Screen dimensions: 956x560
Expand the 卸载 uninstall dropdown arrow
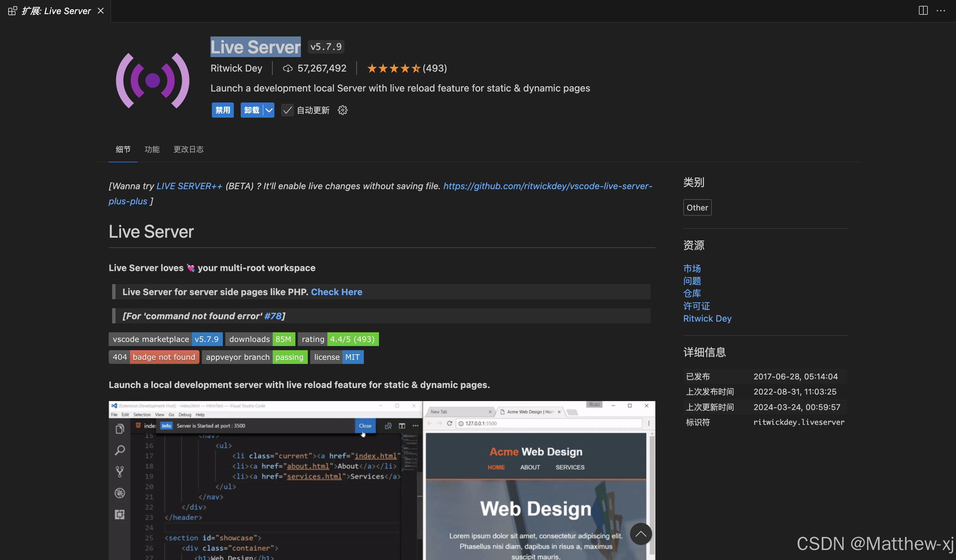click(x=269, y=110)
